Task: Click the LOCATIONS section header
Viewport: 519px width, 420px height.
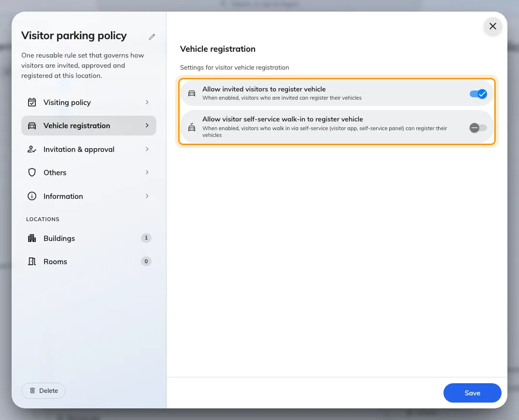Action: click(x=43, y=219)
